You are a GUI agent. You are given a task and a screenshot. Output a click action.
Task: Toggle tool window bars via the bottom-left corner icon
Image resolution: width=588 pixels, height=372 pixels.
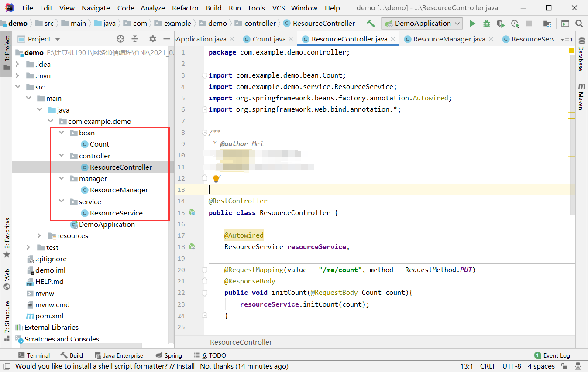(x=7, y=366)
